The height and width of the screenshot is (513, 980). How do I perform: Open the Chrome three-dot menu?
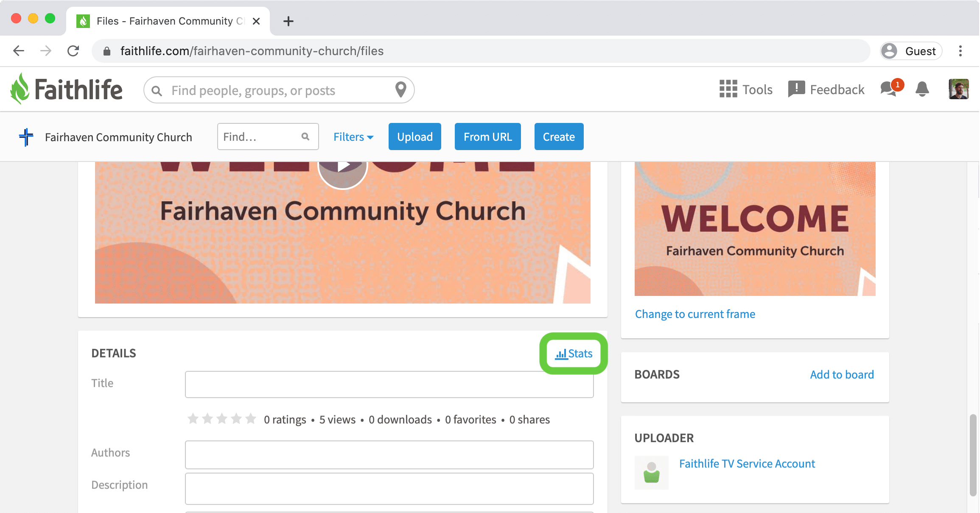(960, 51)
